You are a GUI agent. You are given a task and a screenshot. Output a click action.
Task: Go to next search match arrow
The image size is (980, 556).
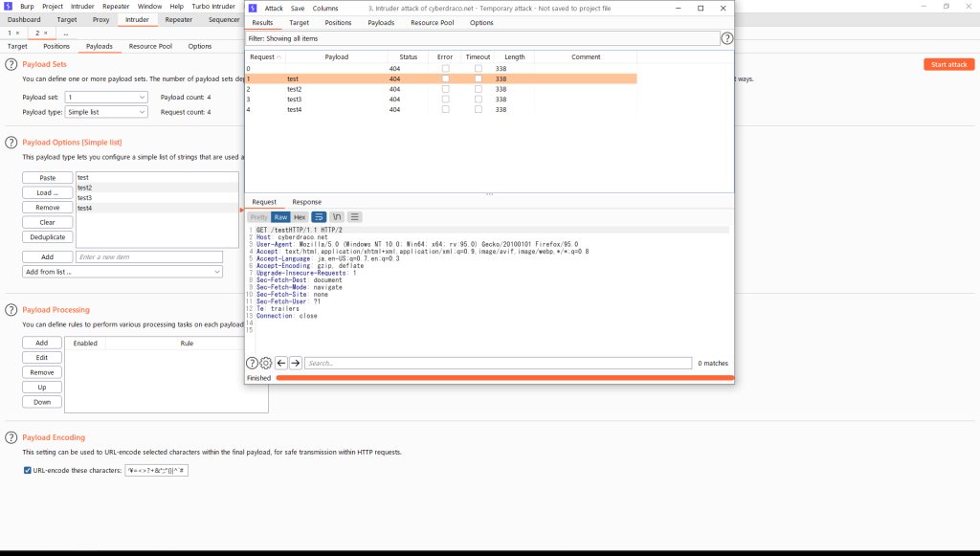(296, 364)
